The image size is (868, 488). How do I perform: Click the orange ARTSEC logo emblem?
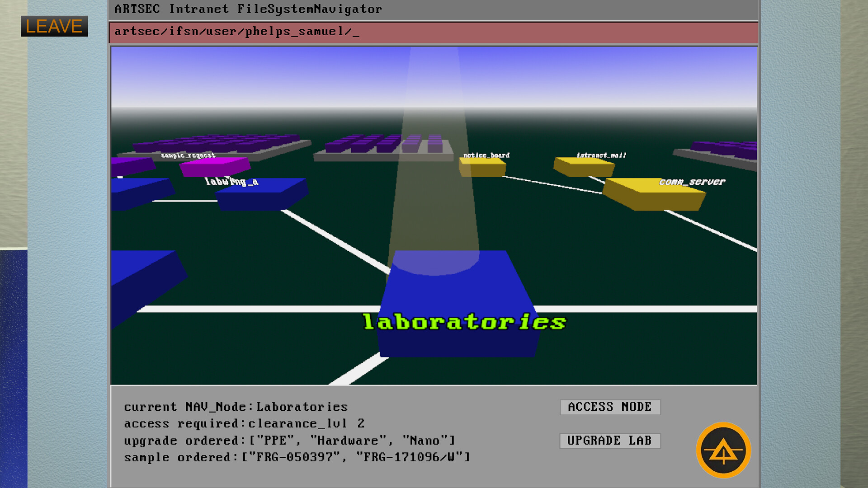[723, 450]
